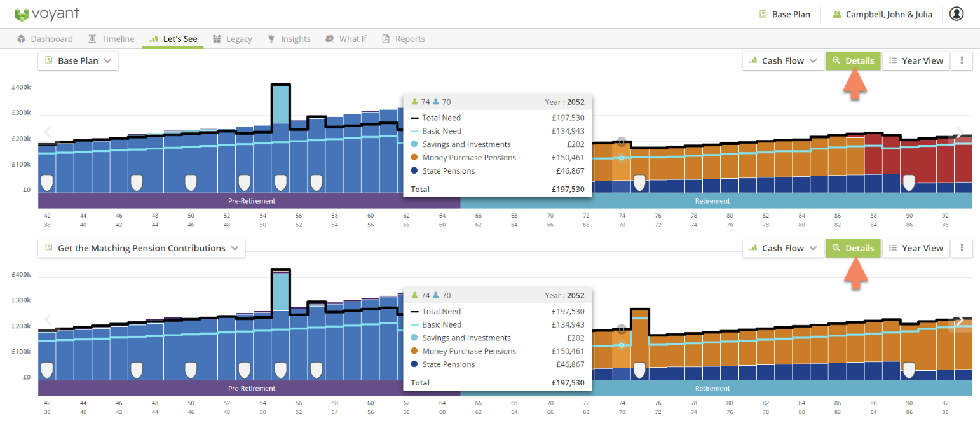The image size is (980, 430).
Task: Enable Year View for the Base Plan chart
Action: coord(916,60)
